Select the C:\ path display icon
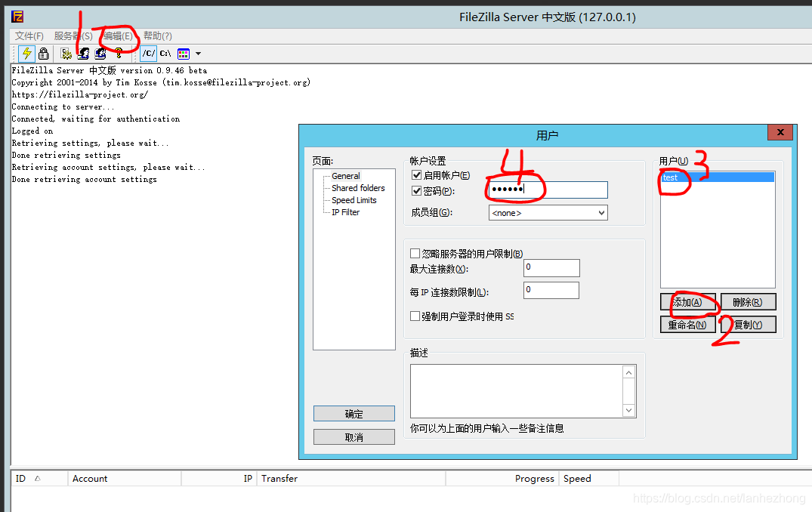Image resolution: width=812 pixels, height=512 pixels. pos(165,54)
